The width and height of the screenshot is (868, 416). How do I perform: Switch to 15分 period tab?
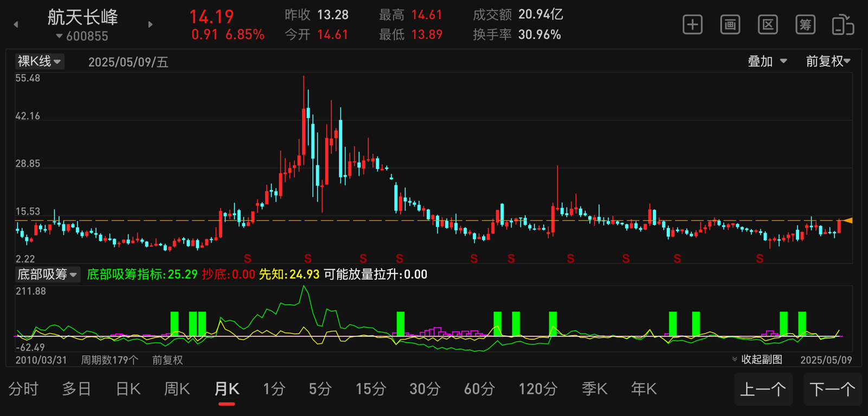pyautogui.click(x=371, y=389)
